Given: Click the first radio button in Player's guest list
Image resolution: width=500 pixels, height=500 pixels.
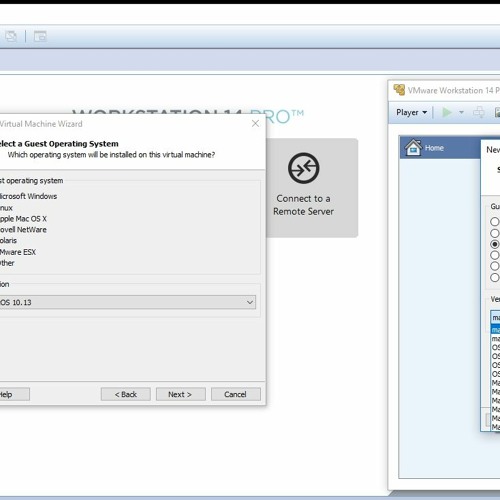Looking at the screenshot, I should coord(495,222).
